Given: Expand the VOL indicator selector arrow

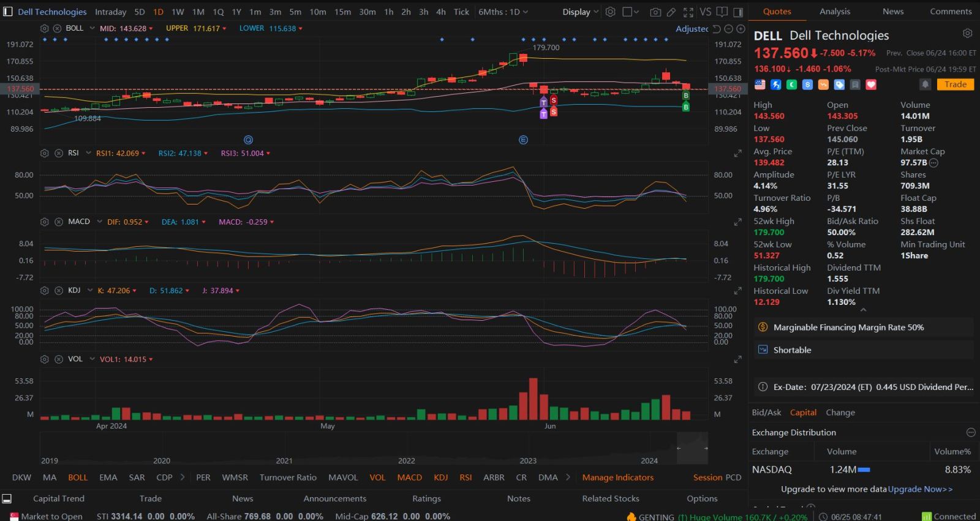Looking at the screenshot, I should tap(92, 359).
